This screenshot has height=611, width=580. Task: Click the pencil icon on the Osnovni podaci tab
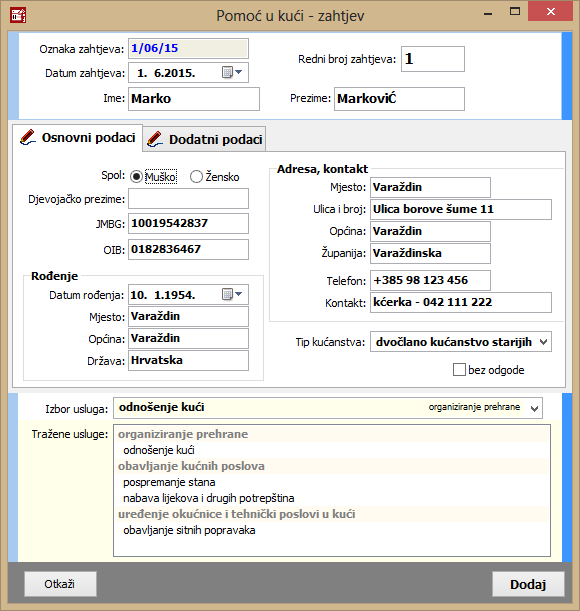coord(27,138)
